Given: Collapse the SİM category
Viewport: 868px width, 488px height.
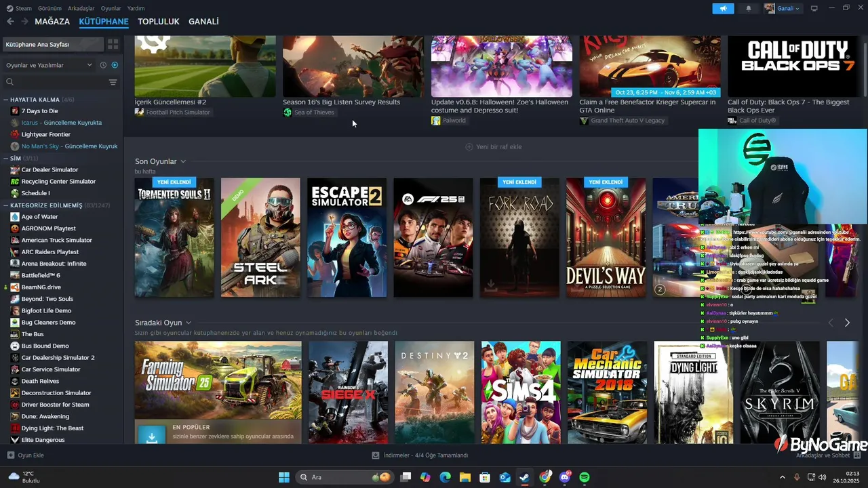Looking at the screenshot, I should pyautogui.click(x=6, y=158).
